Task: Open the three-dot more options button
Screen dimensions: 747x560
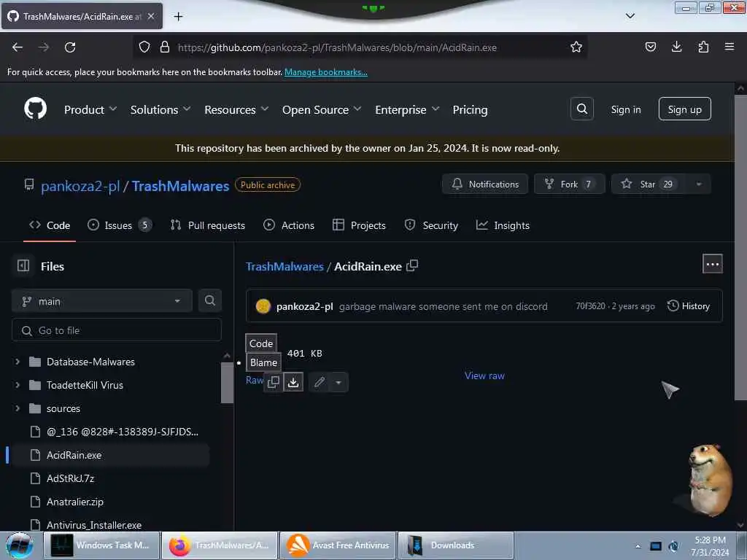Action: tap(712, 264)
